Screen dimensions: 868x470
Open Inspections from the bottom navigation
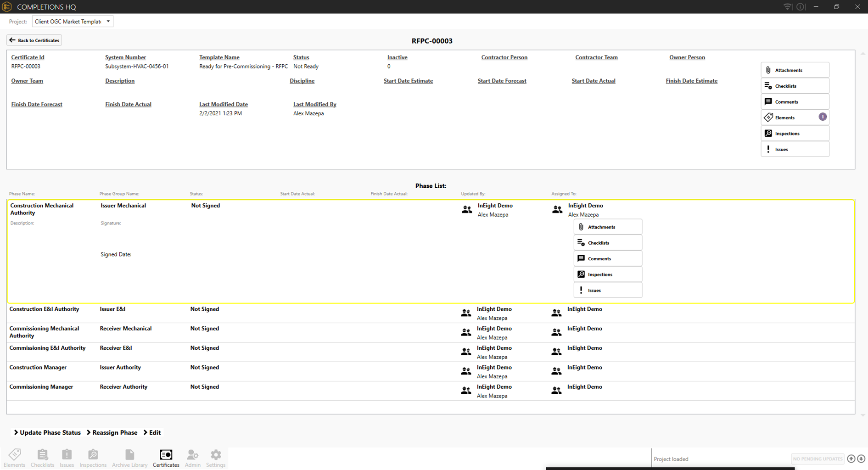[93, 458]
